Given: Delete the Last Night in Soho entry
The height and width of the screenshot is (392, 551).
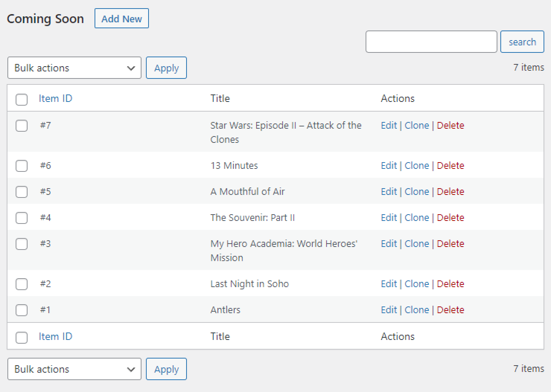Looking at the screenshot, I should point(450,284).
